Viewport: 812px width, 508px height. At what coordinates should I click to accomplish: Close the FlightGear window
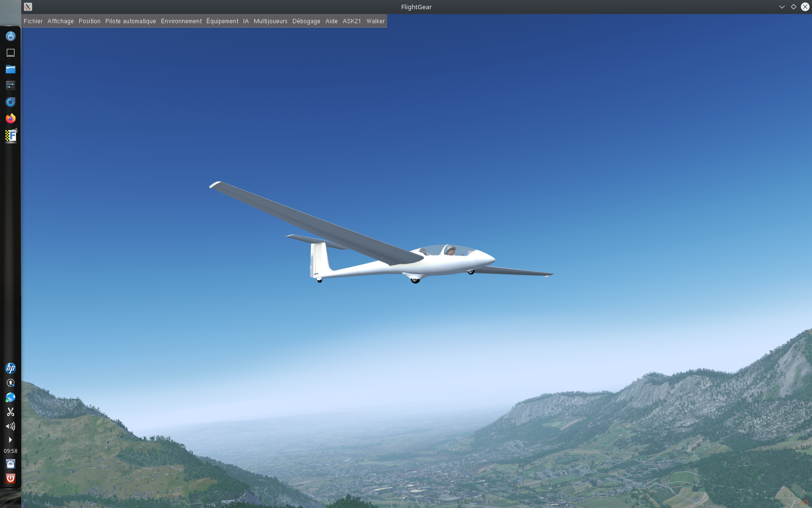(805, 7)
